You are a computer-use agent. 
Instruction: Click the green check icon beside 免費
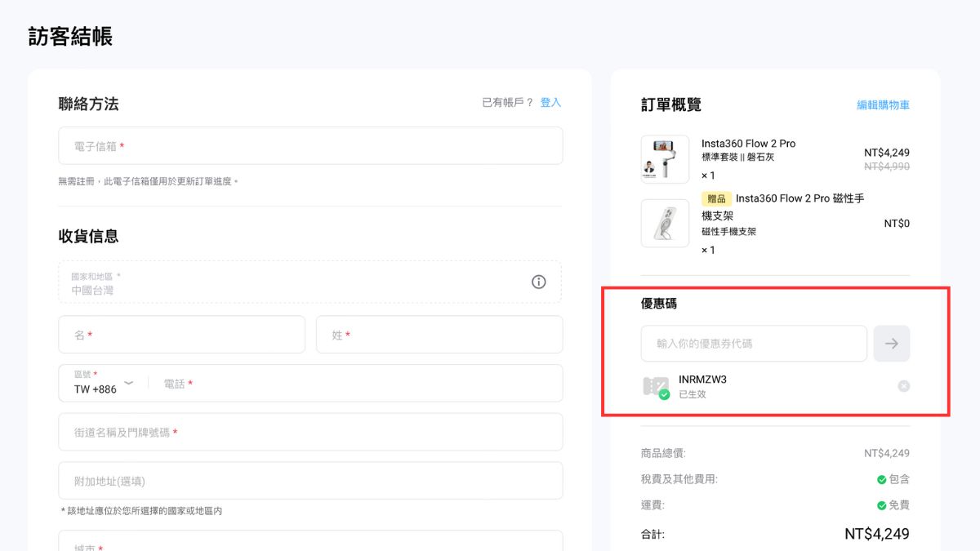882,506
